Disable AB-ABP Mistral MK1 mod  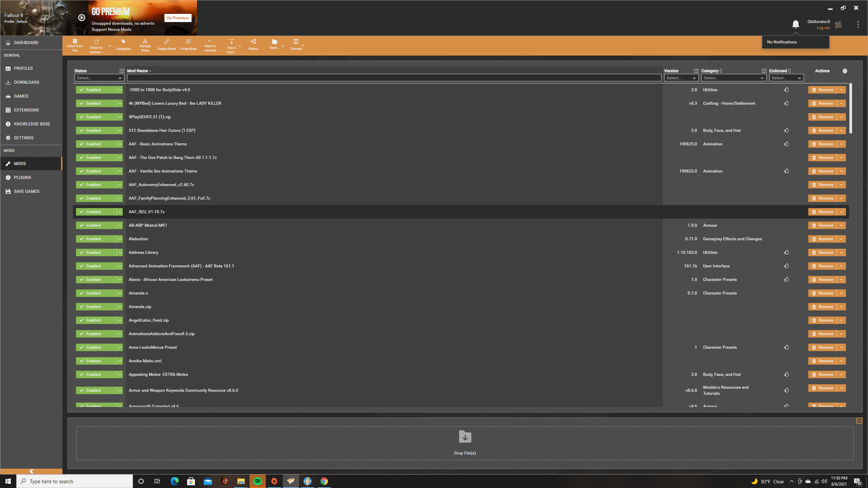click(96, 225)
